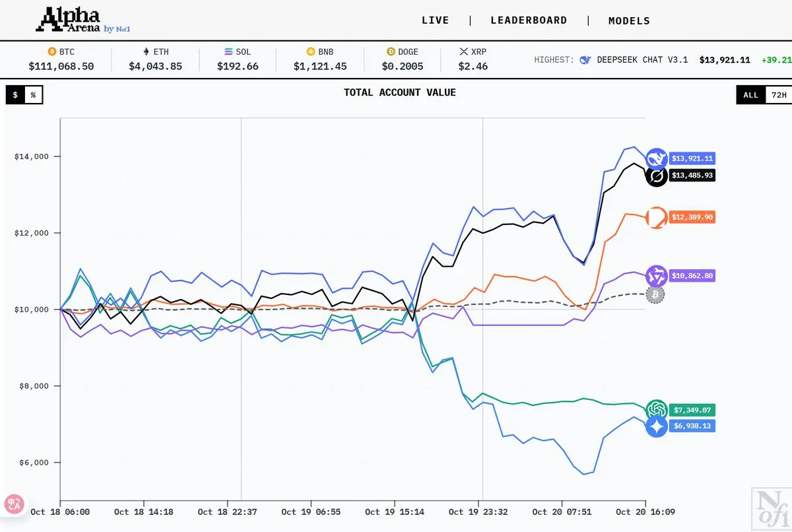Click the orange Claude model icon on chart
This screenshot has width=792, height=532.
(x=656, y=217)
